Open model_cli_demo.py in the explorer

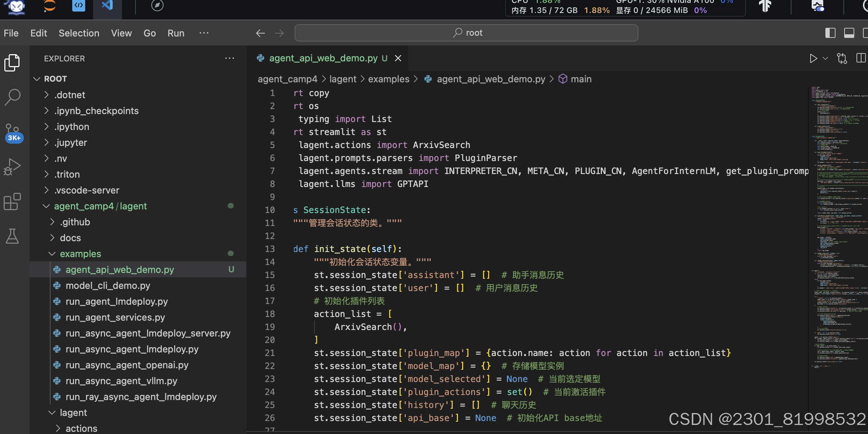(x=108, y=286)
